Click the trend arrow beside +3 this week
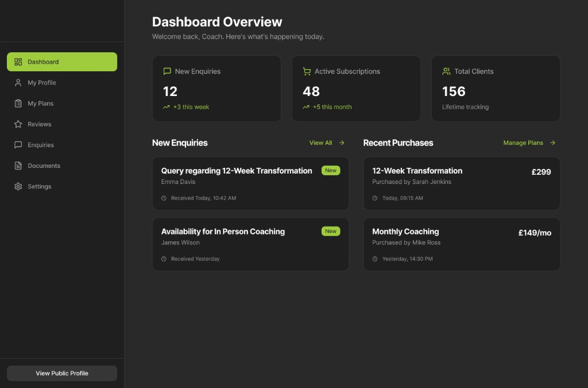588x388 pixels. [166, 107]
